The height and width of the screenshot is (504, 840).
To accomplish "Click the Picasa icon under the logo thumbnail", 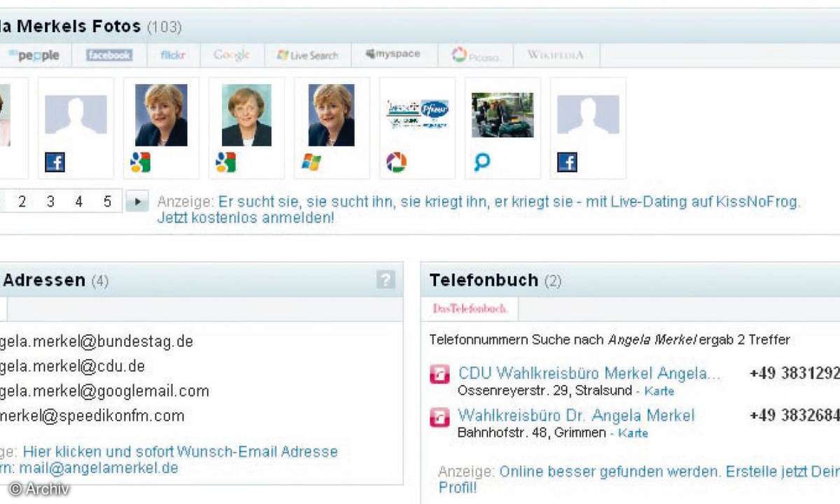I will click(396, 163).
